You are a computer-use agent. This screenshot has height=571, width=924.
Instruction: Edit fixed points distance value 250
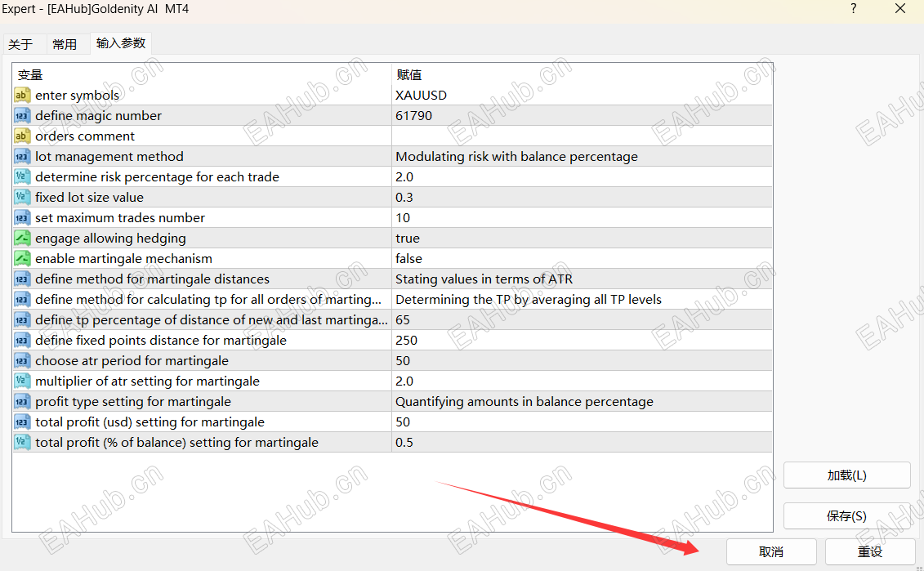pos(582,340)
